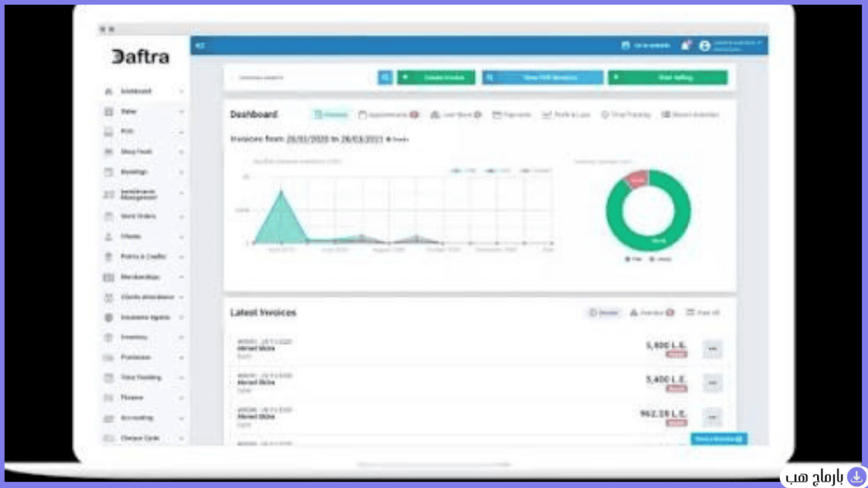Click the "962.28 L.E." invoice amount
Image resolution: width=868 pixels, height=488 pixels.
click(663, 413)
